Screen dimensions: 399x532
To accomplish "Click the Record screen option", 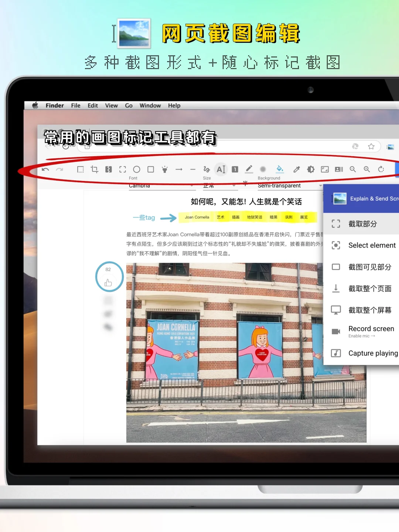I will (371, 328).
